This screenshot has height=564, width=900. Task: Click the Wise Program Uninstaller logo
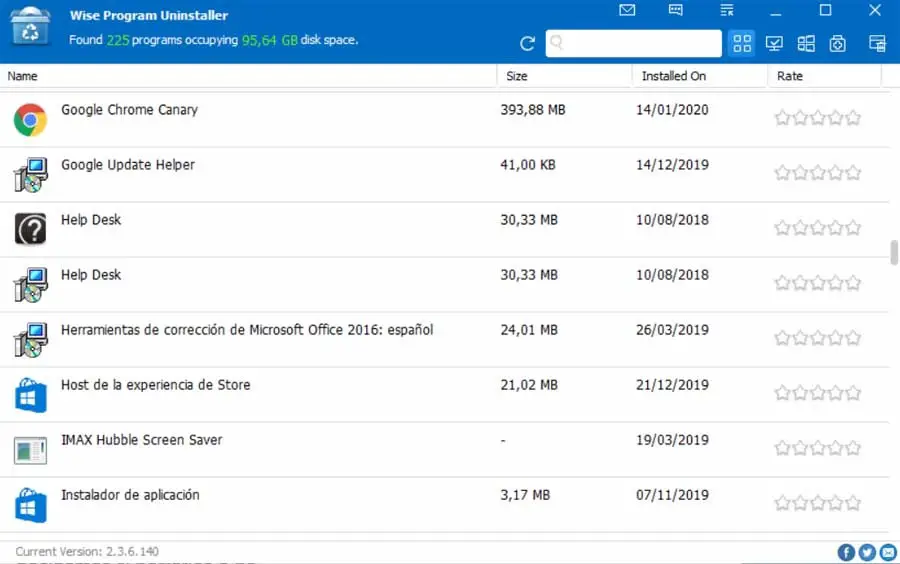pyautogui.click(x=30, y=26)
